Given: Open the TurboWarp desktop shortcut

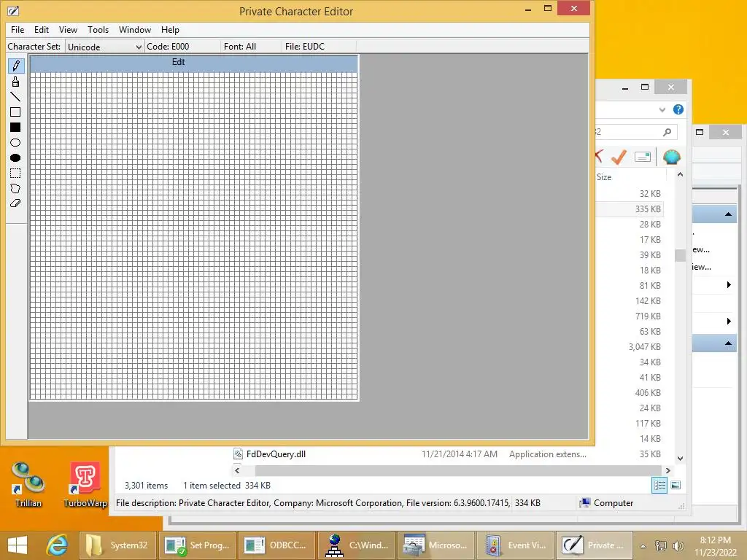Looking at the screenshot, I should 85,485.
